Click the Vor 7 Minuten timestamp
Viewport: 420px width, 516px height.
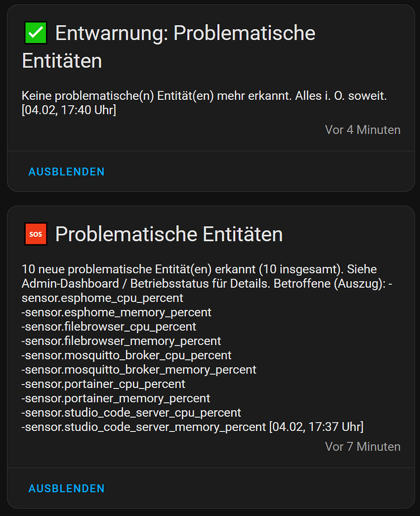[363, 446]
